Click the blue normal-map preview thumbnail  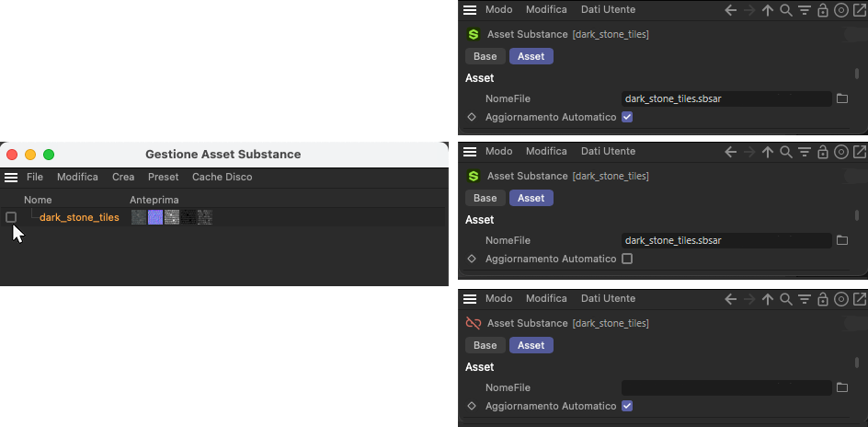pyautogui.click(x=155, y=217)
